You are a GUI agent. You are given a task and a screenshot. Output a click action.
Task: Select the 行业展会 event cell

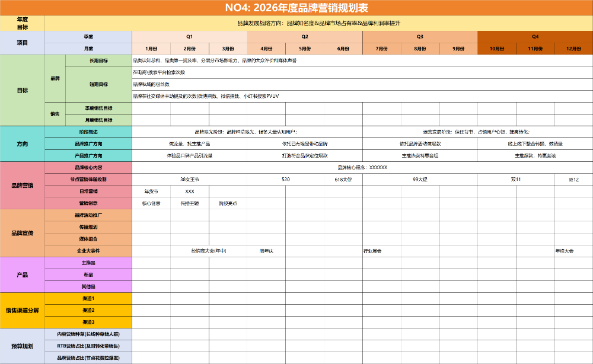372,251
